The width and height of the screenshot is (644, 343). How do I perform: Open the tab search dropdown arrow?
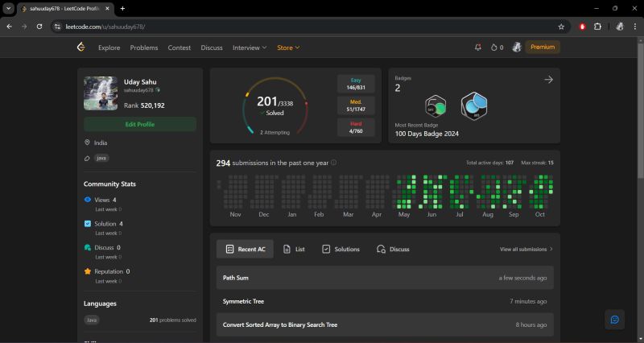coord(8,8)
